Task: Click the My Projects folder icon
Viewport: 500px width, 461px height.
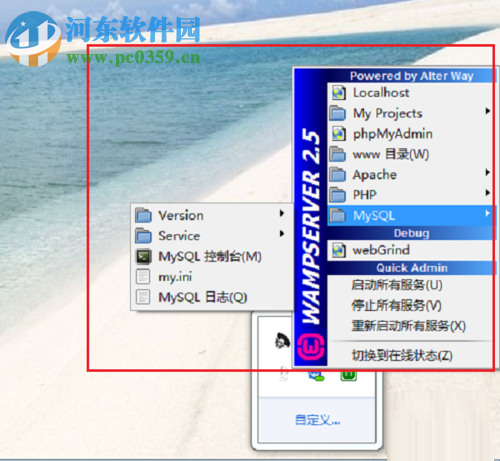Action: click(x=338, y=113)
